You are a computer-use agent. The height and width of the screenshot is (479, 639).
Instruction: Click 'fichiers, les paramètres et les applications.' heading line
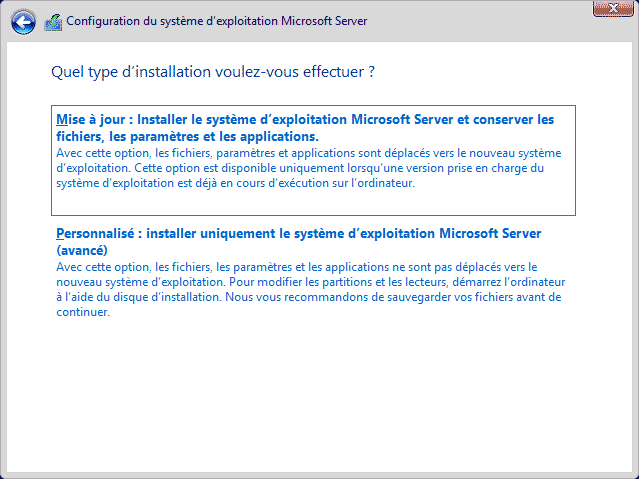pos(188,135)
